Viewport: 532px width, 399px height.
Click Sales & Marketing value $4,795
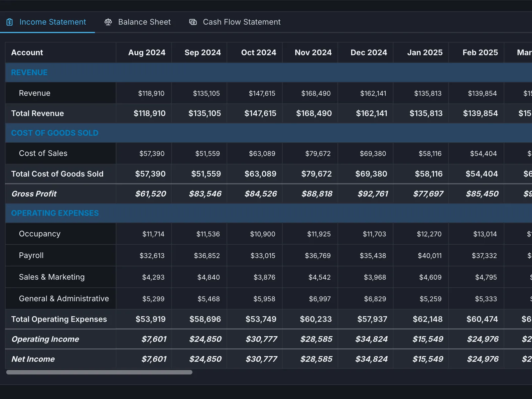click(486, 277)
